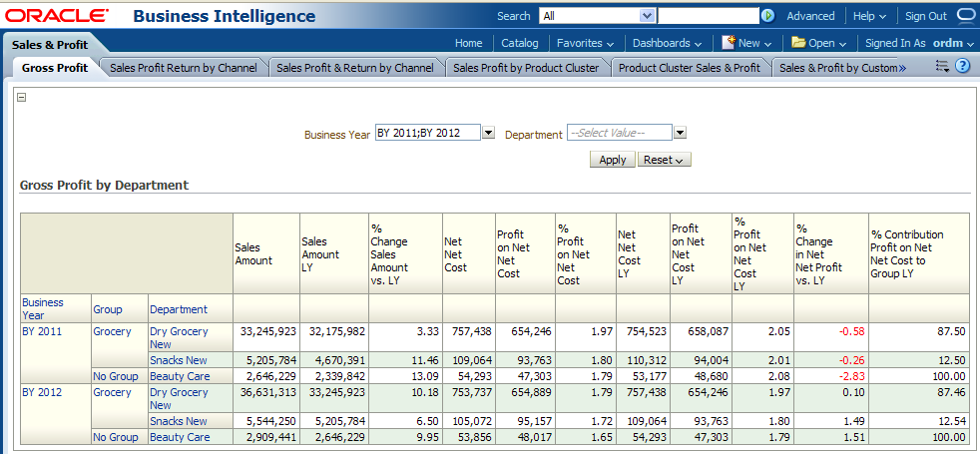Open the Search scope 'All' dropdown

(x=647, y=16)
